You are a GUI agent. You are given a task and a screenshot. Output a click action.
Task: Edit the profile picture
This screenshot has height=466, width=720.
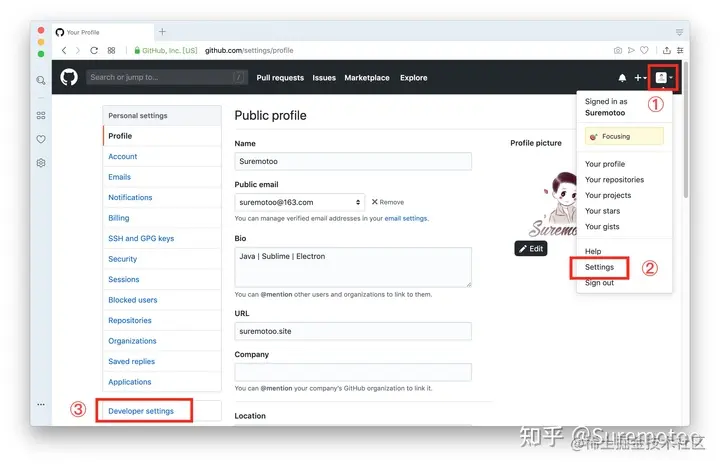(x=531, y=248)
